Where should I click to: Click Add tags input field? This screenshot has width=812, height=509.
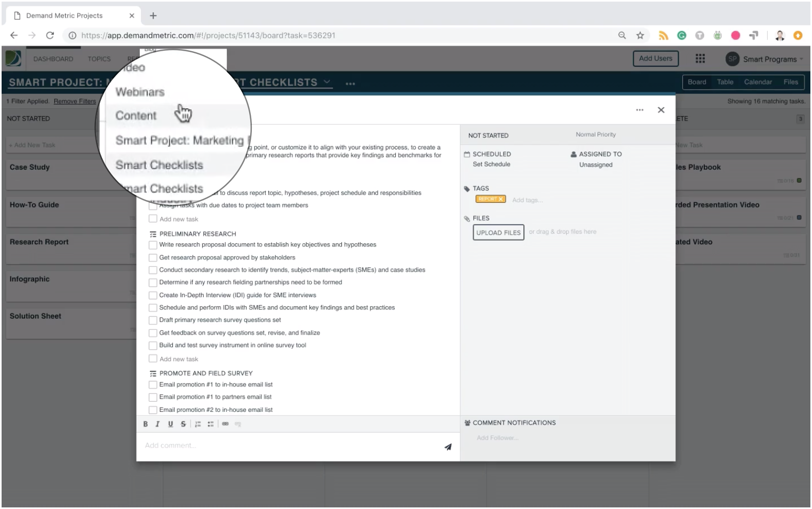527,200
